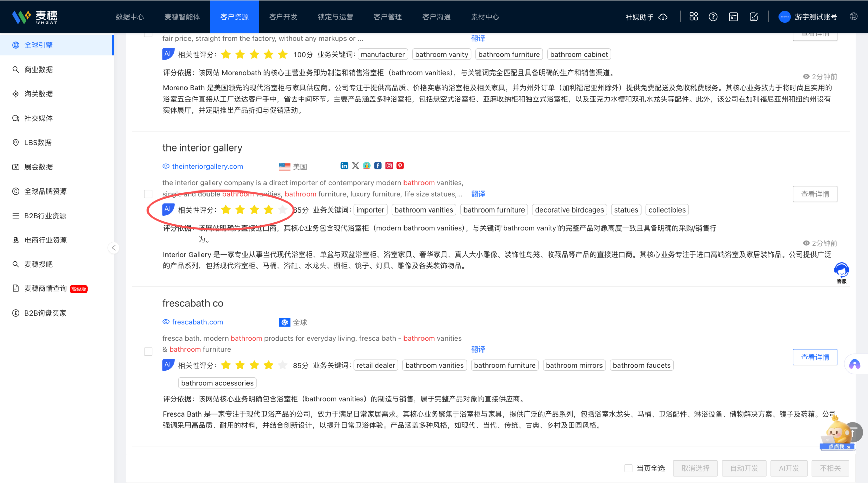868x483 pixels.
Task: Open the theinteriorgallery.com link
Action: (x=207, y=166)
